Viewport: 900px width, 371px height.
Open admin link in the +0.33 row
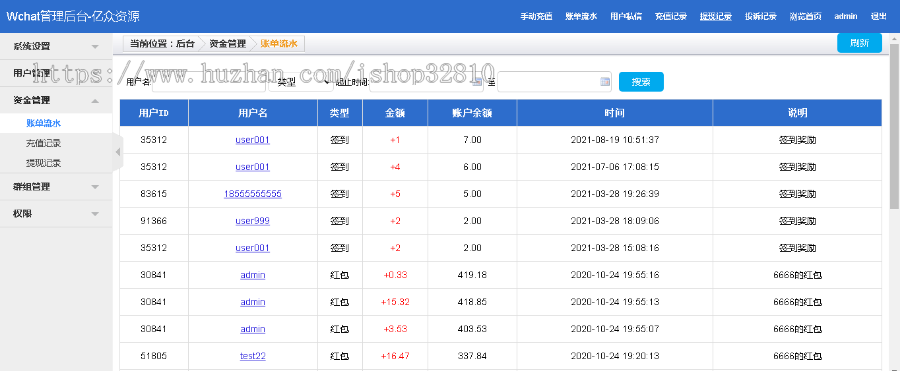pyautogui.click(x=253, y=275)
